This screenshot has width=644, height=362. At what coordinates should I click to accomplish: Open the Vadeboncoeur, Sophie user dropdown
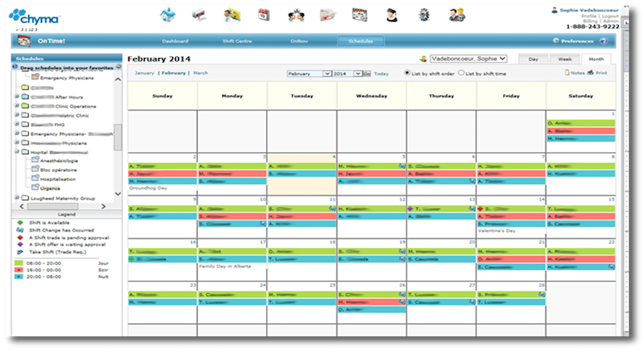468,59
